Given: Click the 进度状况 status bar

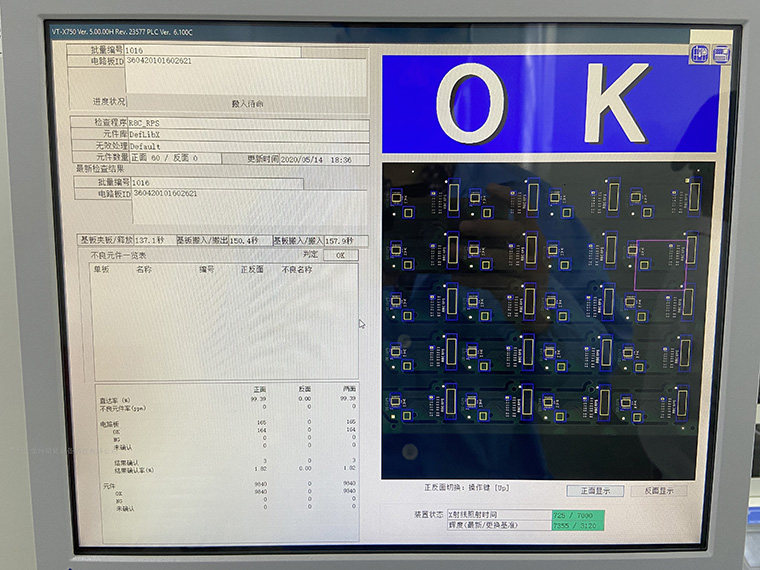Looking at the screenshot, I should click(x=247, y=103).
